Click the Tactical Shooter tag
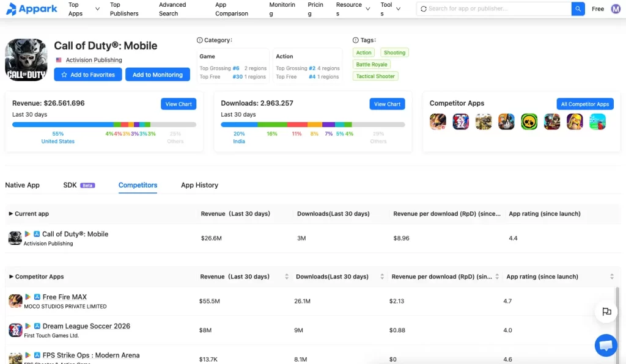 375,76
